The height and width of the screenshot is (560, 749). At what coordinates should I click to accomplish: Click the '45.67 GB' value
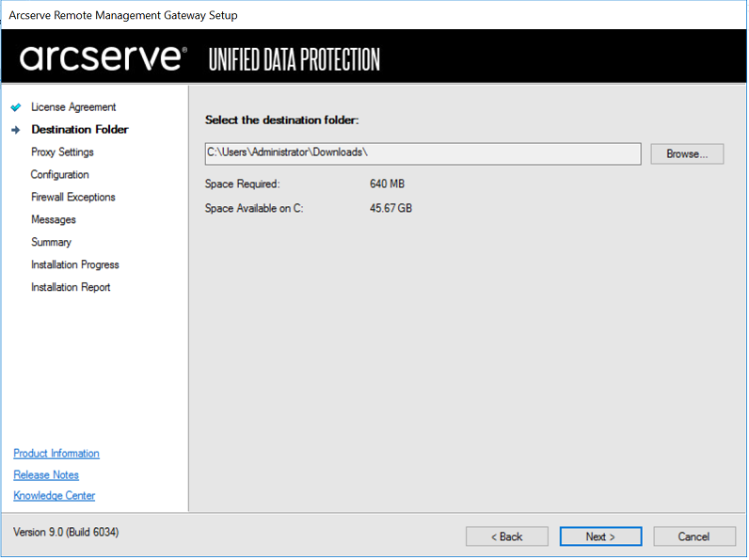pyautogui.click(x=390, y=208)
